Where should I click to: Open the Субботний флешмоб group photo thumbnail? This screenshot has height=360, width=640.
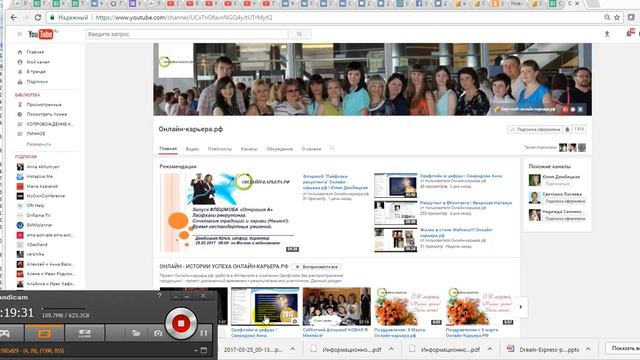pyautogui.click(x=337, y=307)
